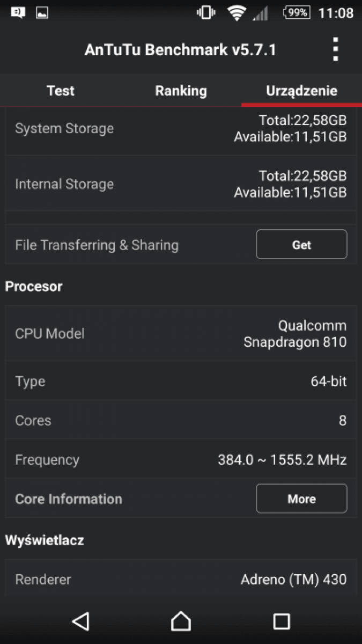
Task: Tap the cellular signal status icon
Action: (x=261, y=13)
